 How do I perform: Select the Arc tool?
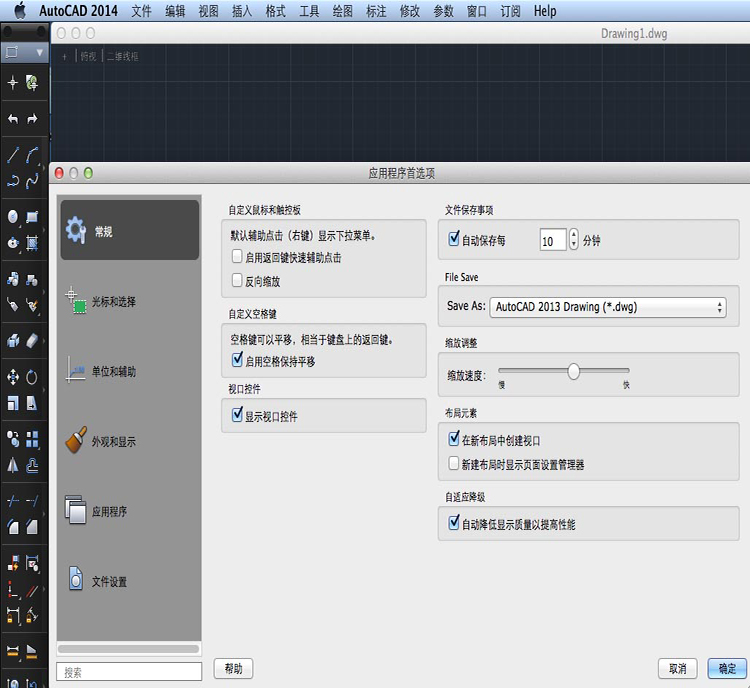(32, 155)
